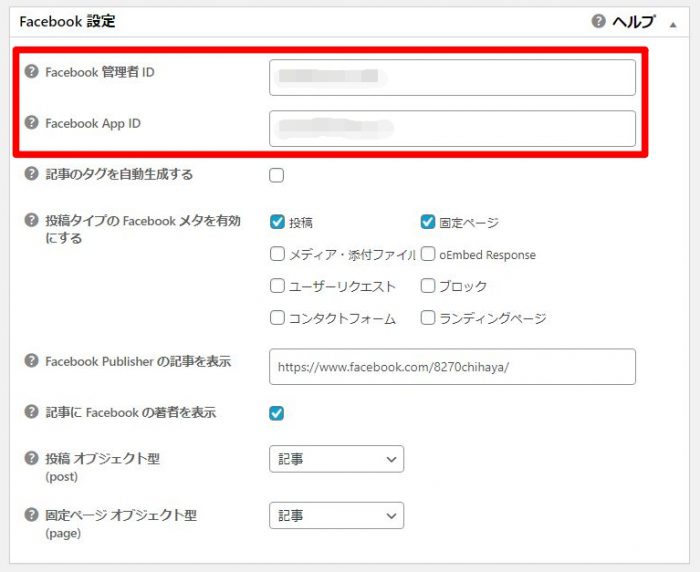The height and width of the screenshot is (572, 700).
Task: Check the ランディングページ checkbox
Action: (428, 318)
